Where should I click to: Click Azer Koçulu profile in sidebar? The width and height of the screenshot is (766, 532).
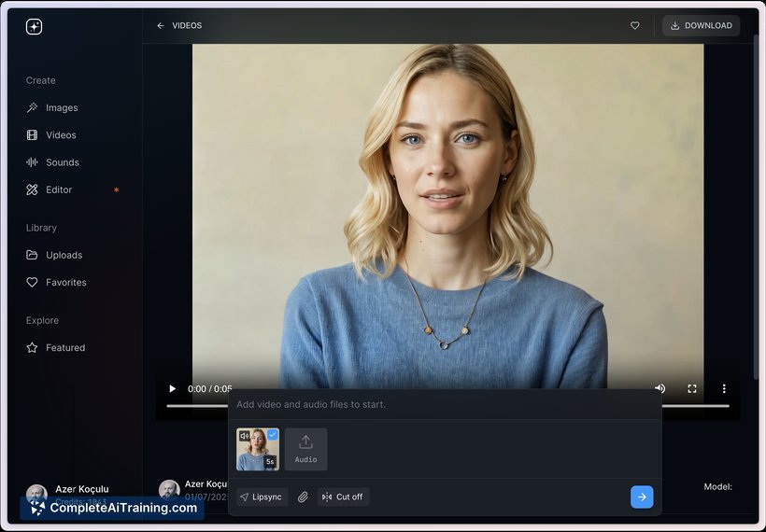pyautogui.click(x=68, y=493)
